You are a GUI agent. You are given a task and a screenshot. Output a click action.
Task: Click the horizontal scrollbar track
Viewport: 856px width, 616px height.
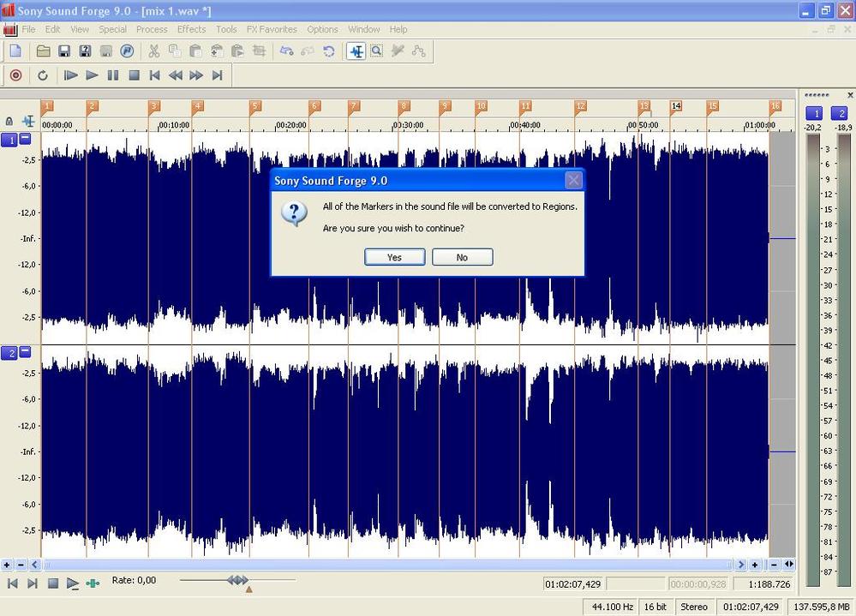[387, 565]
